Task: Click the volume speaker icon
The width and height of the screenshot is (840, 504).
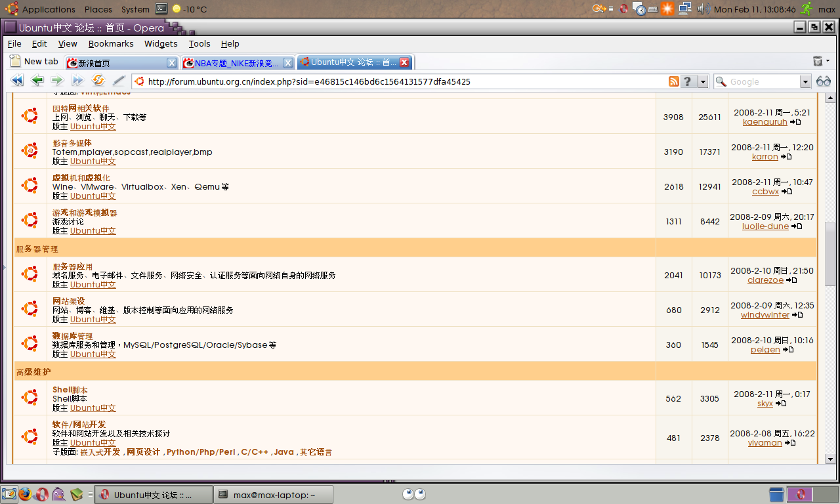Action: click(703, 9)
